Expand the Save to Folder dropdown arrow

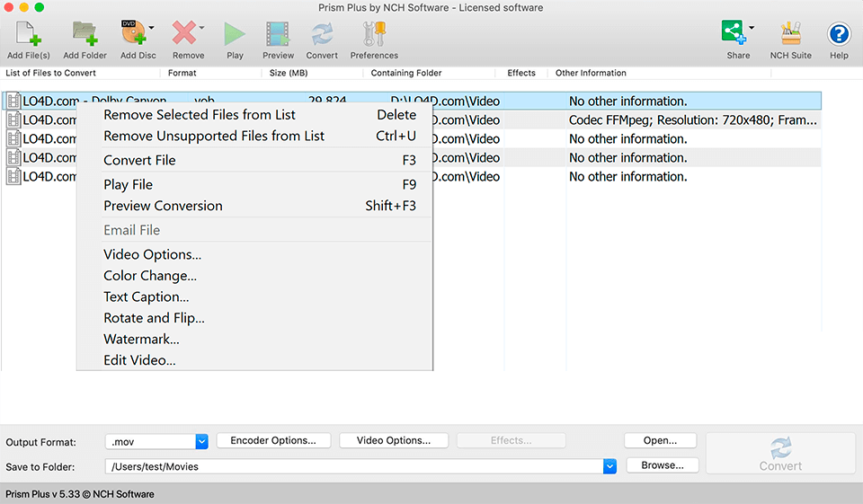click(609, 466)
